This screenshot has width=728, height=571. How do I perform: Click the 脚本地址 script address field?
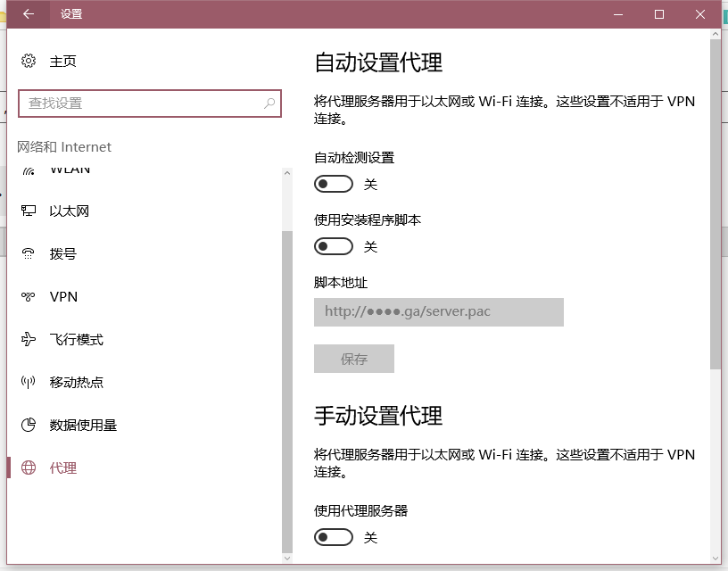tap(439, 312)
